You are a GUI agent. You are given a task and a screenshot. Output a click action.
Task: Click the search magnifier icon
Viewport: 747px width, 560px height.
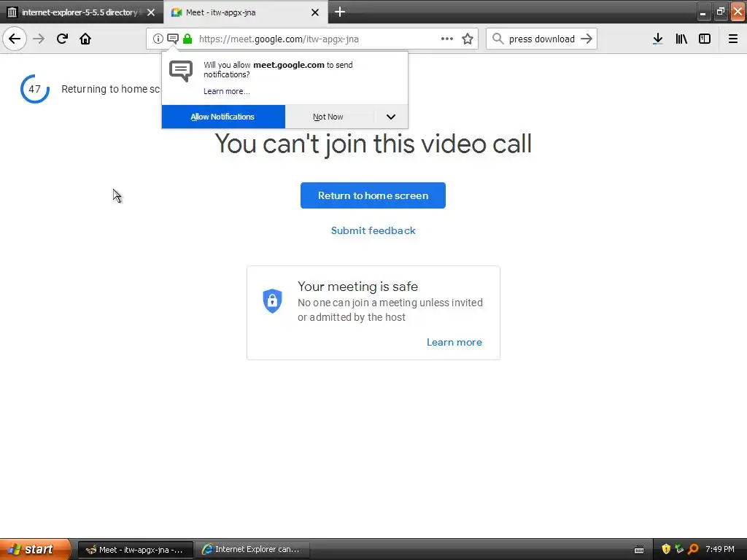click(x=498, y=39)
